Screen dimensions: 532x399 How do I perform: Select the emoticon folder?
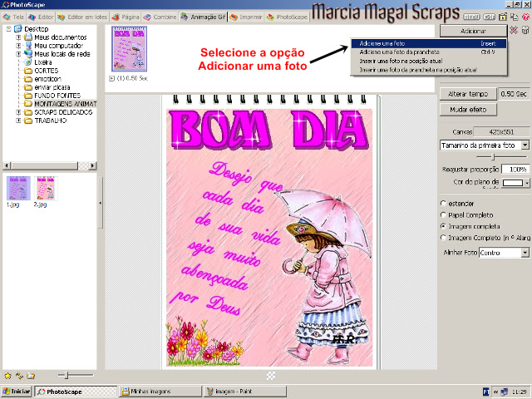(42, 79)
